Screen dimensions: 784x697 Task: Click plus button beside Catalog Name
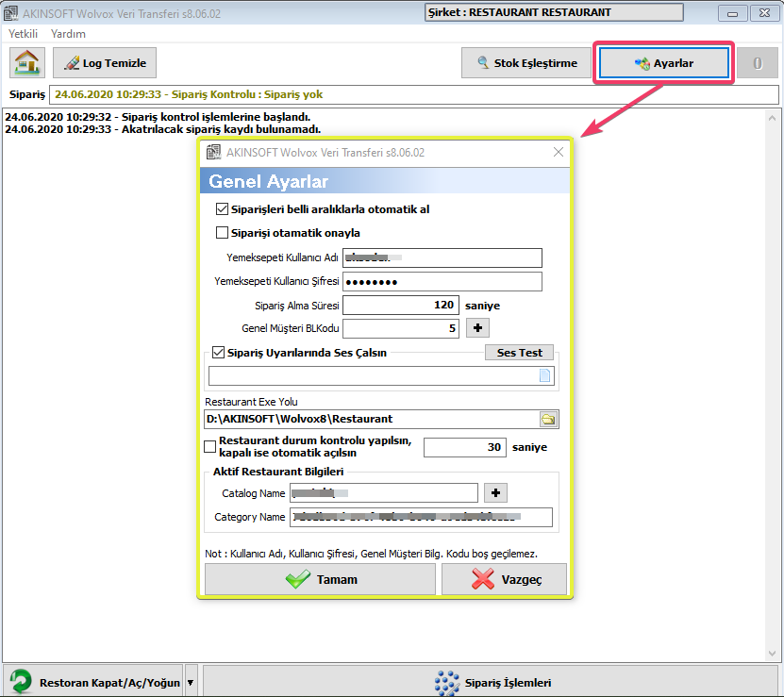[495, 493]
